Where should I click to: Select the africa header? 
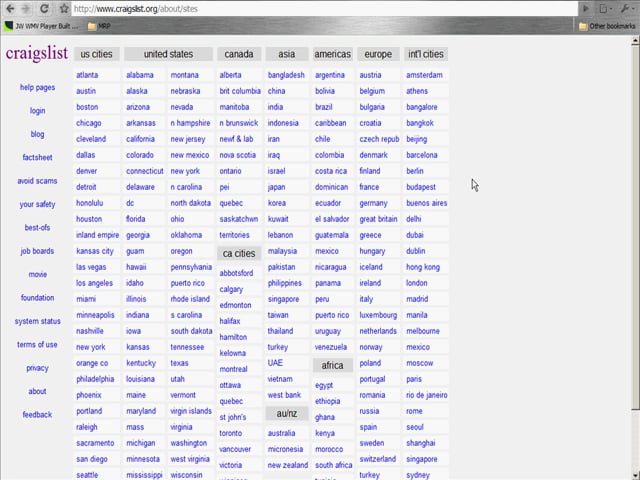332,365
